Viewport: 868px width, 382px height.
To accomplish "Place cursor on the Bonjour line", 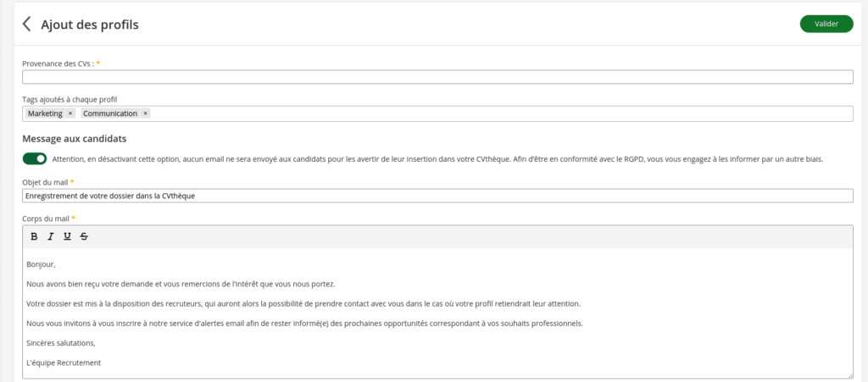I will click(x=41, y=264).
